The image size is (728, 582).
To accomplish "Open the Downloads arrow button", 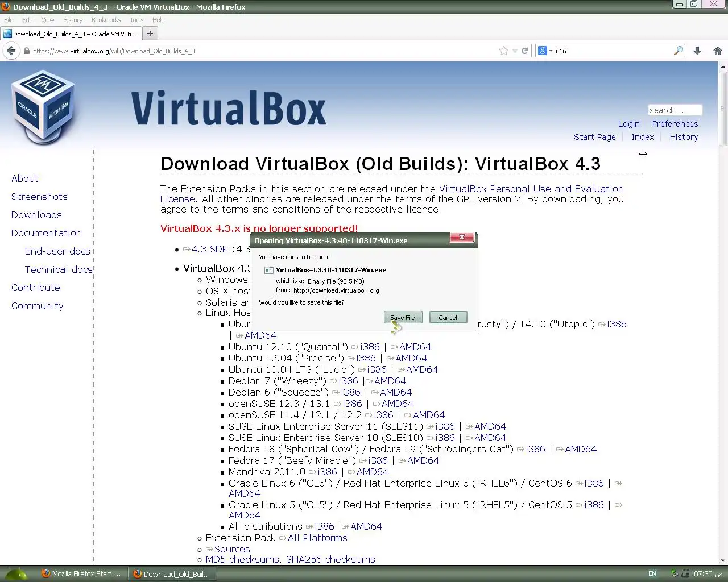I will (x=697, y=51).
